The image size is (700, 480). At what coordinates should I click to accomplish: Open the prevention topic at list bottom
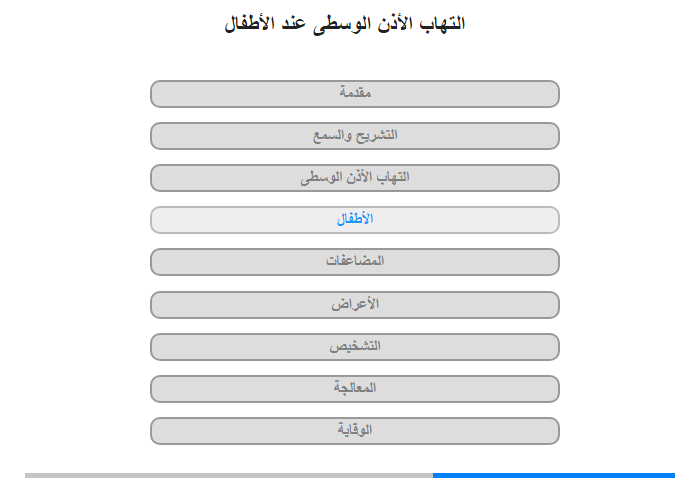pos(354,430)
